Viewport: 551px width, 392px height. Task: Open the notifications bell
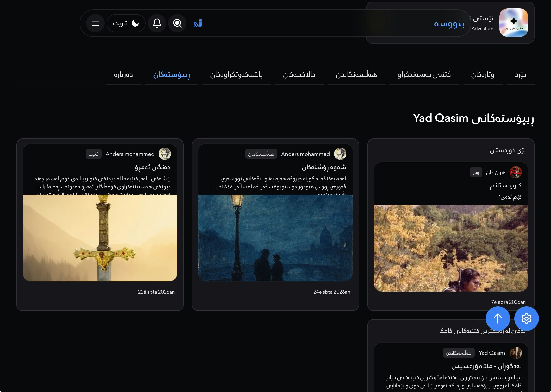point(157,23)
